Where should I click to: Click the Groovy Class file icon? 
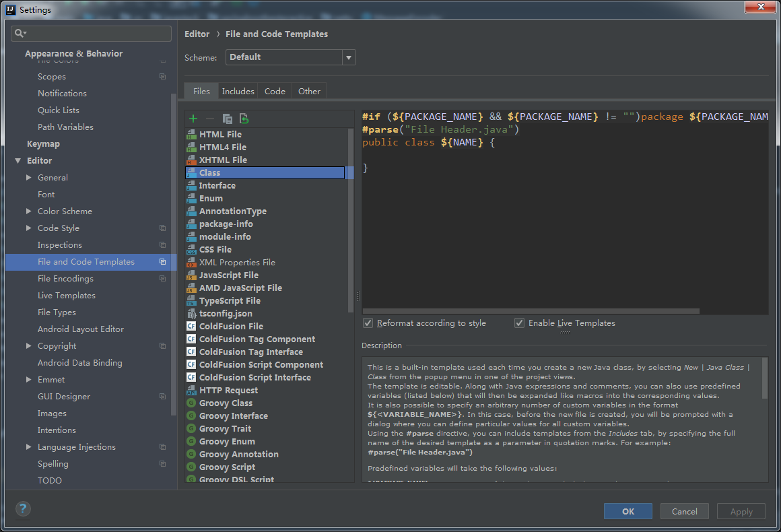pyautogui.click(x=191, y=403)
